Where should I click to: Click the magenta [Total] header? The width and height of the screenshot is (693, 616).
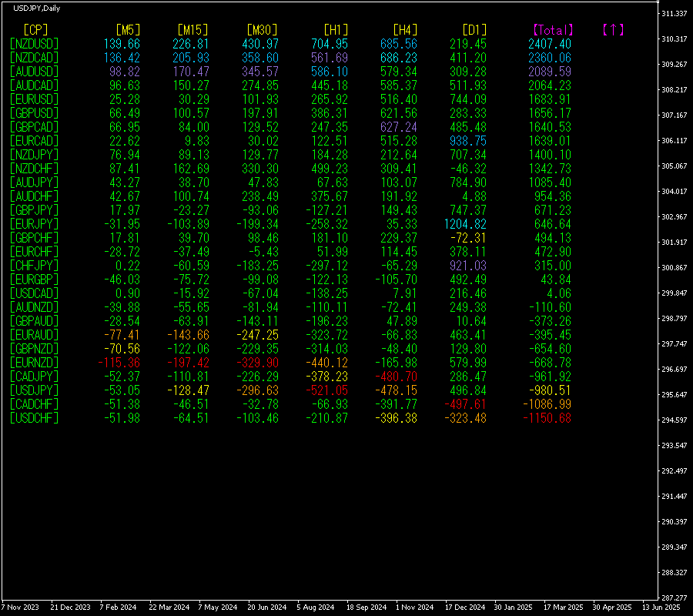pyautogui.click(x=553, y=30)
